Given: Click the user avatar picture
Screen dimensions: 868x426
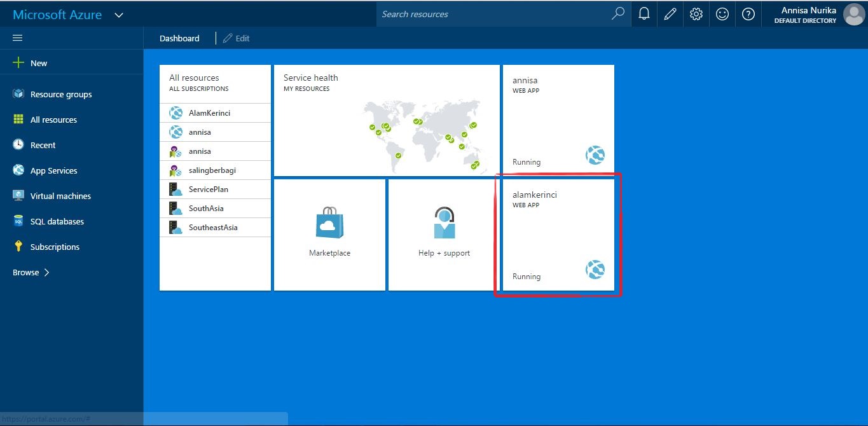Looking at the screenshot, I should [x=853, y=15].
